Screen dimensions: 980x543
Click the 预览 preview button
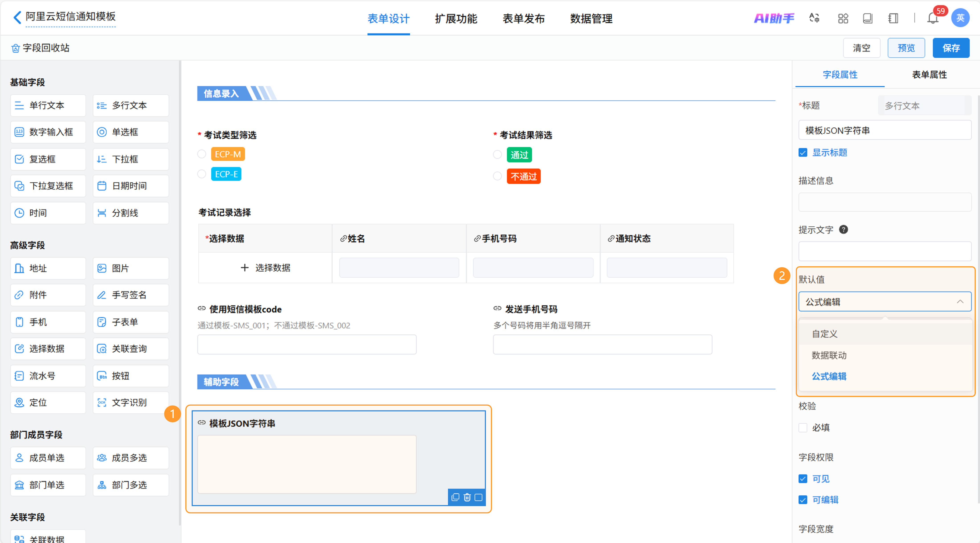coord(906,48)
